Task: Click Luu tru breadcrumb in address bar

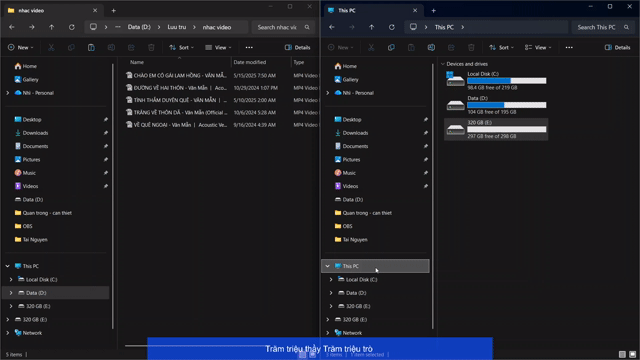Action: click(x=177, y=27)
